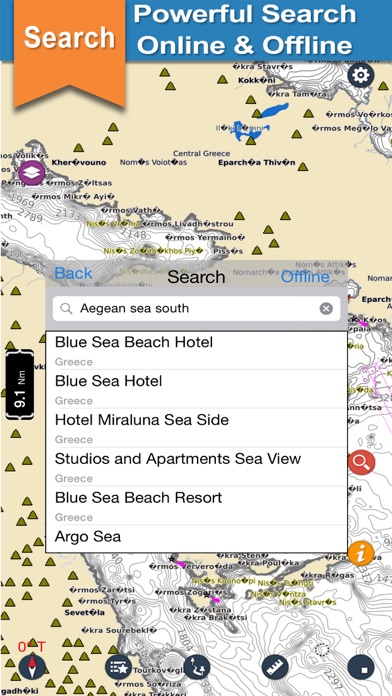Select Blue Sea Beach Resort result

point(197,506)
